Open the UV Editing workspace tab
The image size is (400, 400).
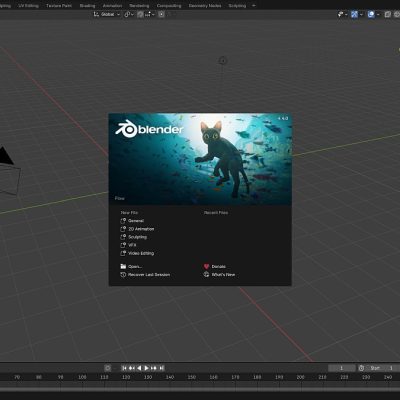(28, 6)
